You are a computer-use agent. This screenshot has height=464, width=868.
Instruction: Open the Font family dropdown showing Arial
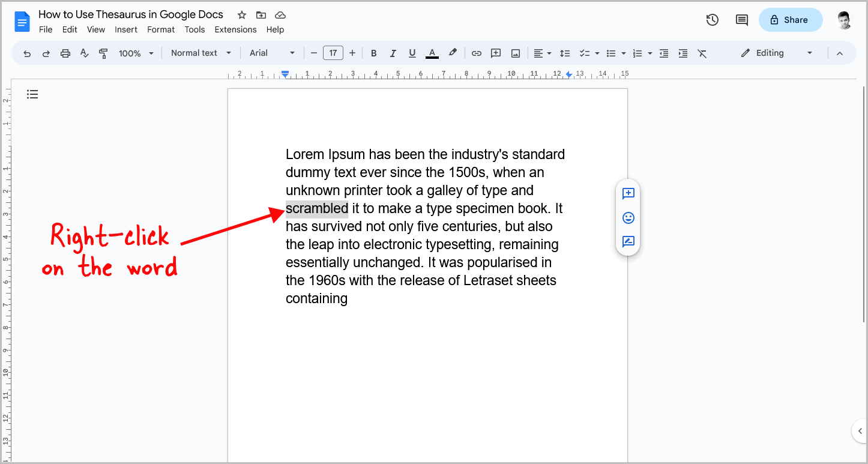(271, 53)
